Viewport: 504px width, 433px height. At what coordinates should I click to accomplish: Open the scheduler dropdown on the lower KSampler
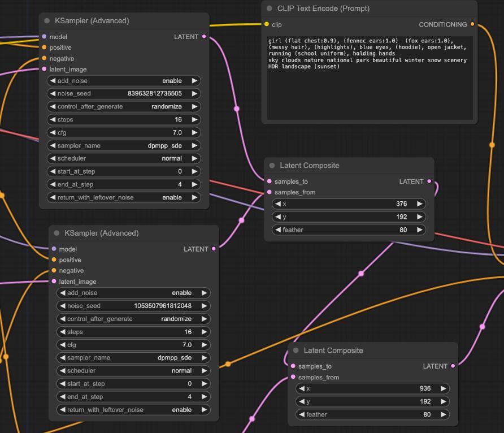tap(133, 371)
